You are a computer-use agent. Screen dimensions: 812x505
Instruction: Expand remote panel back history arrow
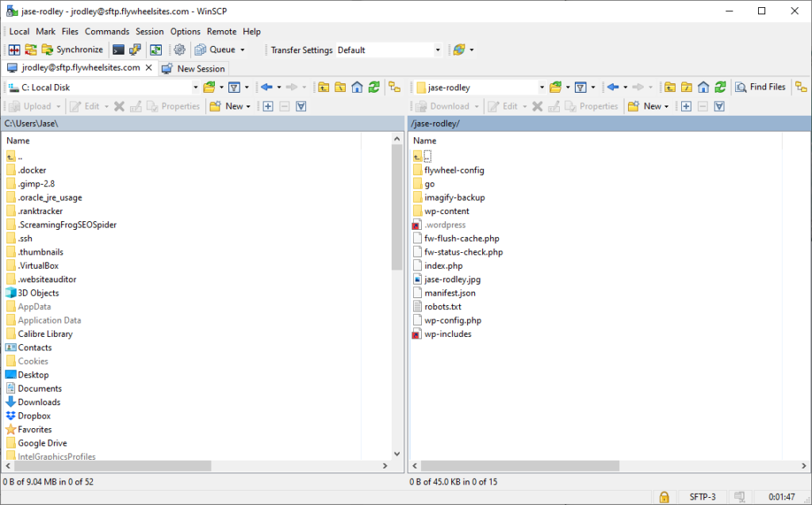point(626,87)
